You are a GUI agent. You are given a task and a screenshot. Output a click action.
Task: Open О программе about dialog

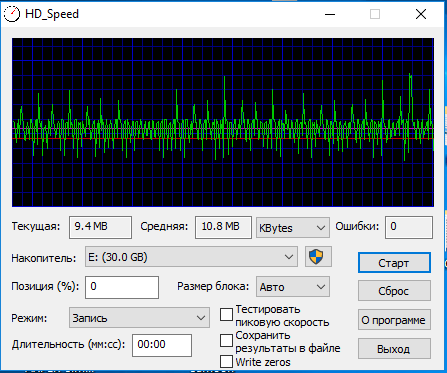point(394,320)
